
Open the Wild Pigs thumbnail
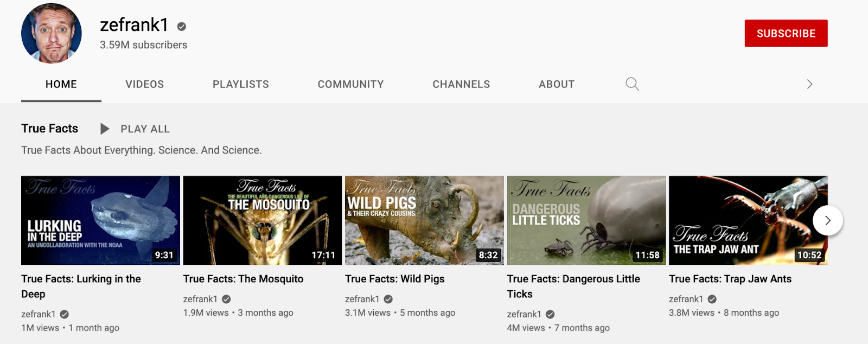coord(424,220)
